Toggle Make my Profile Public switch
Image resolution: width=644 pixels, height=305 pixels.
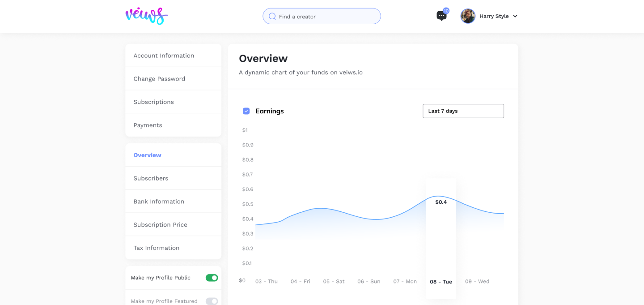point(212,278)
